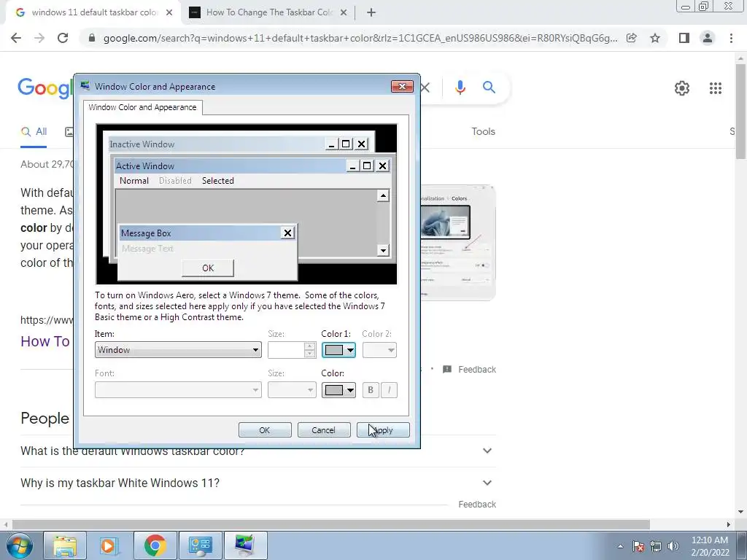This screenshot has width=747, height=560.
Task: Click OK in the Message Box preview
Action: [208, 268]
